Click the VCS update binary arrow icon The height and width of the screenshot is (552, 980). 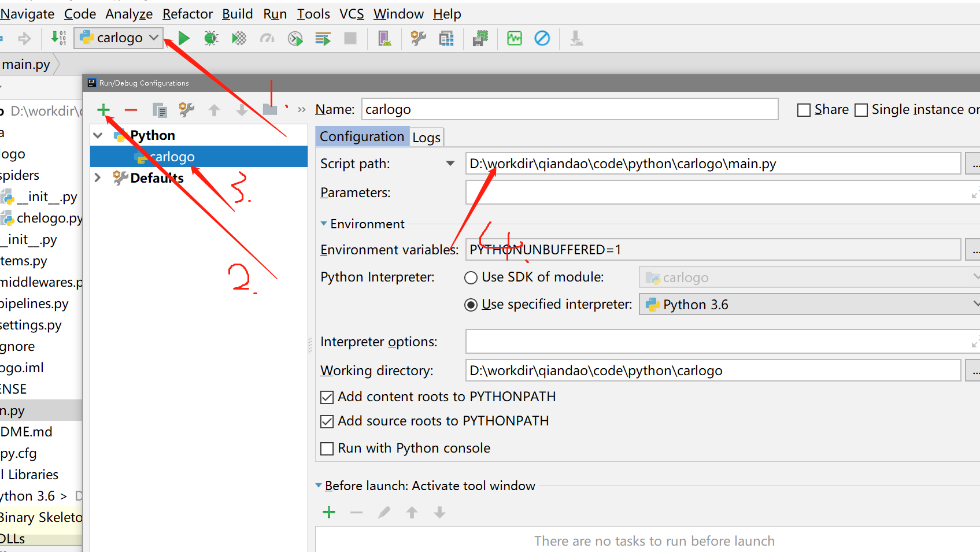pos(58,38)
